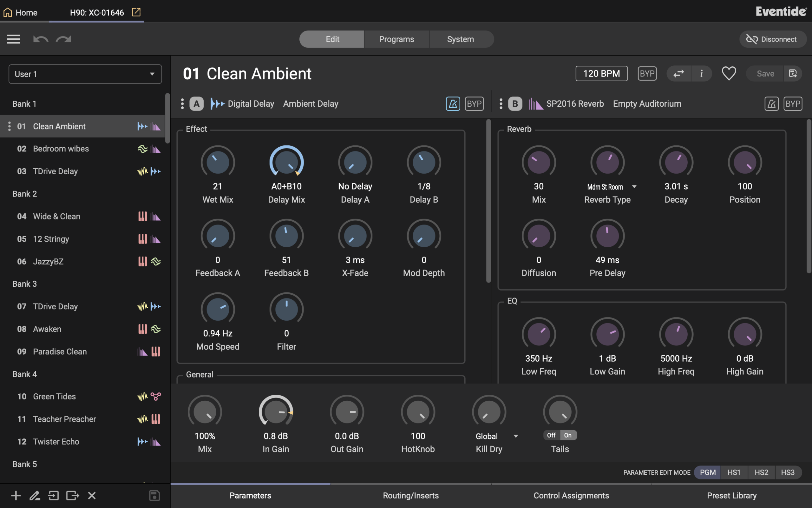Add a new program with plus icon

pyautogui.click(x=16, y=495)
